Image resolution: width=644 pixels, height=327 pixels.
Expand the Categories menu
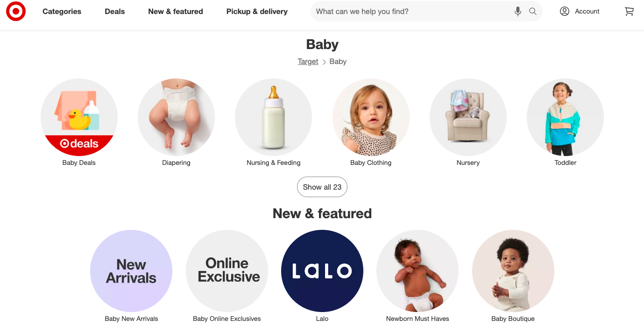tap(62, 11)
